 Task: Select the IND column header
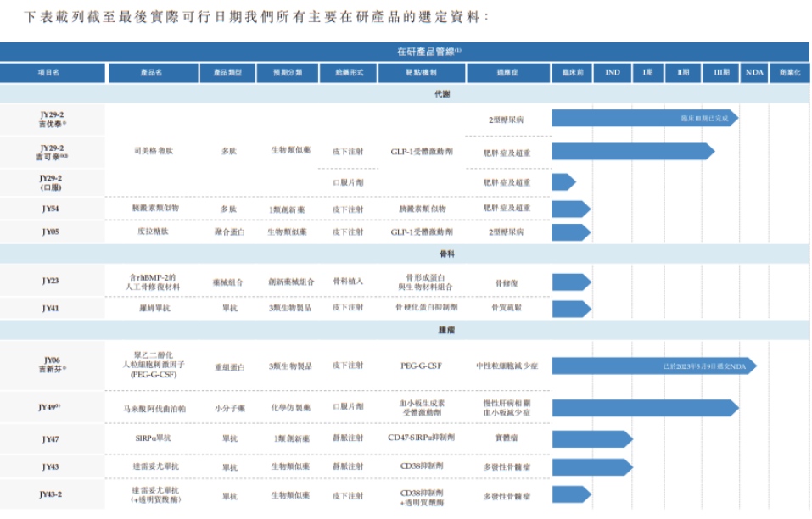[613, 72]
